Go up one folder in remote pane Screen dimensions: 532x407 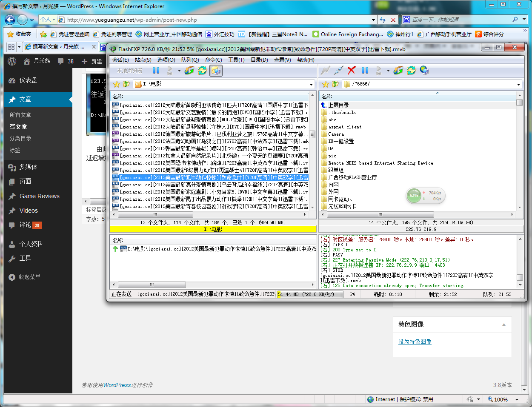(x=335, y=84)
